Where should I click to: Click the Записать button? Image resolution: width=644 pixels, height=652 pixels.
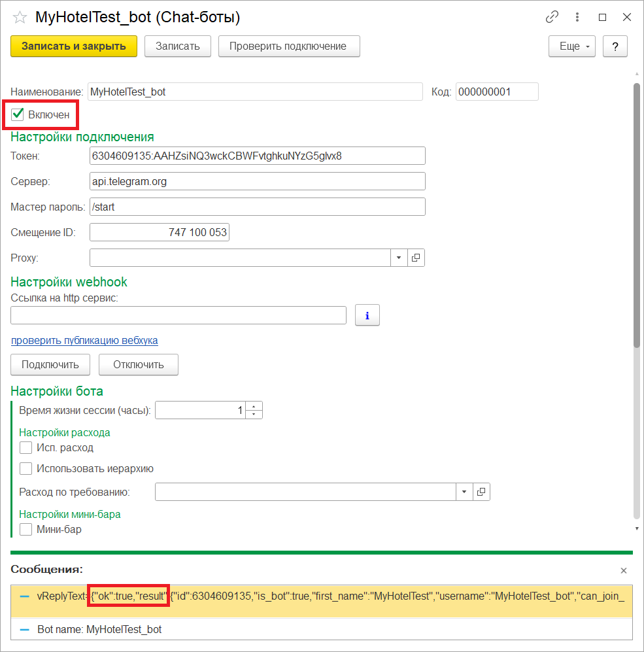click(x=178, y=46)
